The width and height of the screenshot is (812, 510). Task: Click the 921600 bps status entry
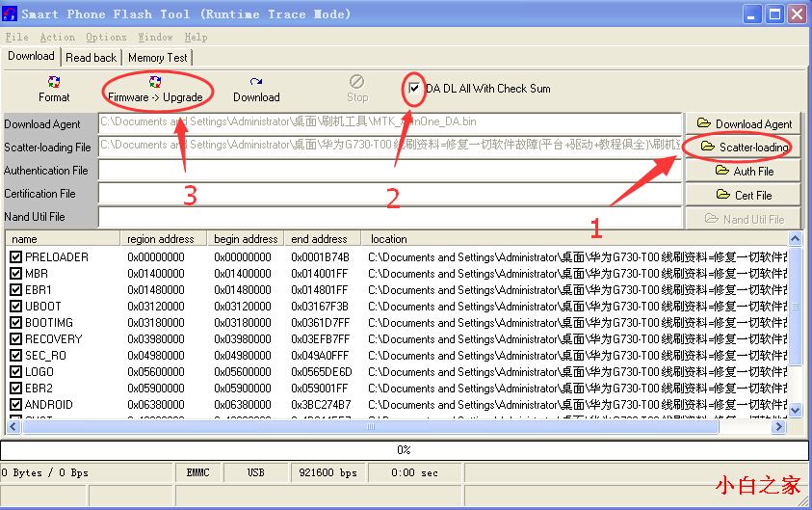click(327, 472)
